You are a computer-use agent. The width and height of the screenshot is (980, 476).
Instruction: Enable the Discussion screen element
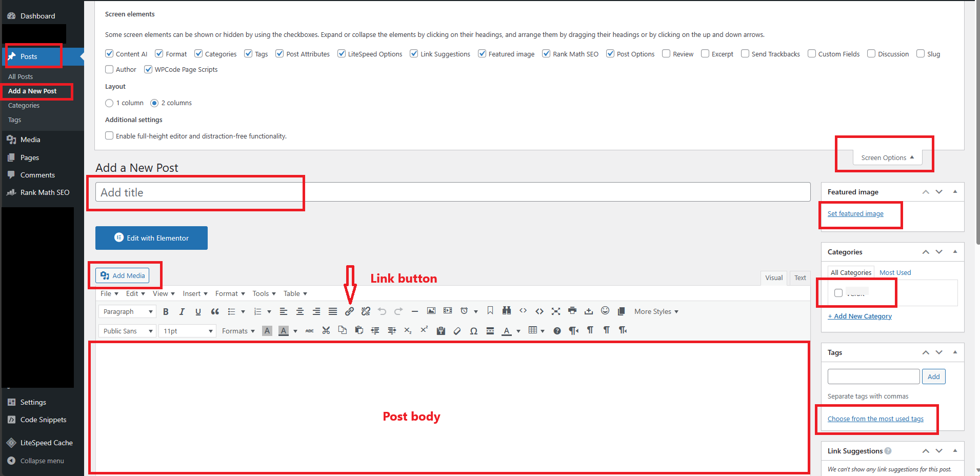(x=871, y=53)
